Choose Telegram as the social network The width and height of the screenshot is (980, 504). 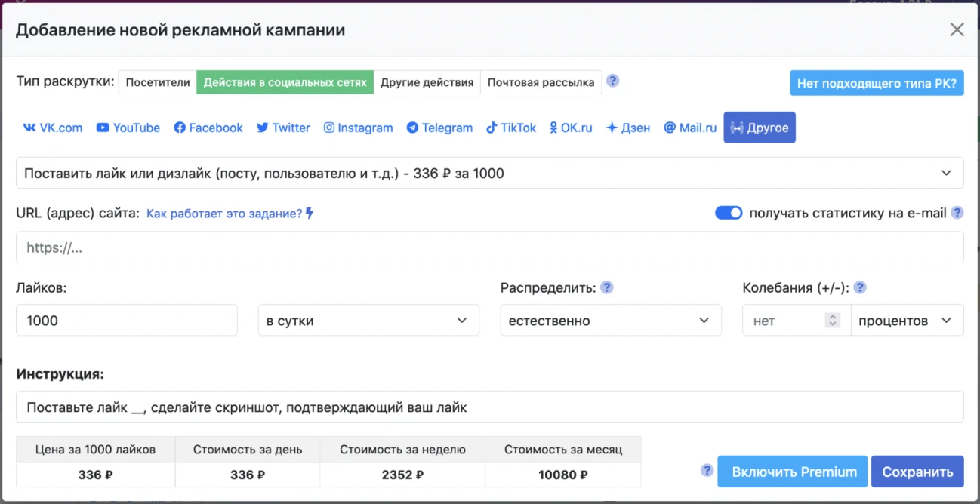point(439,128)
